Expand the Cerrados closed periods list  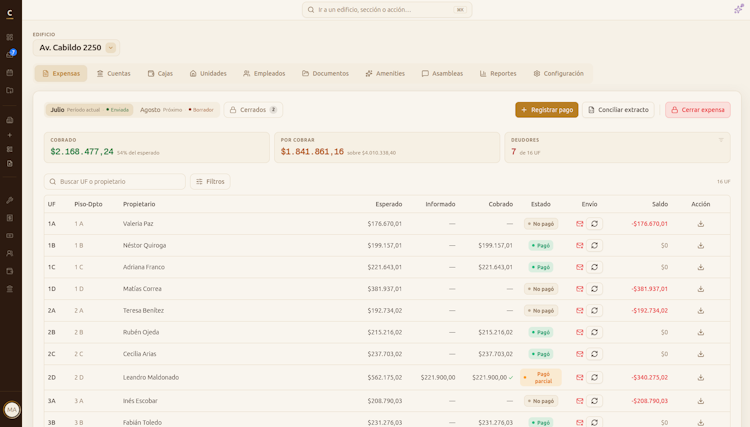(x=253, y=109)
